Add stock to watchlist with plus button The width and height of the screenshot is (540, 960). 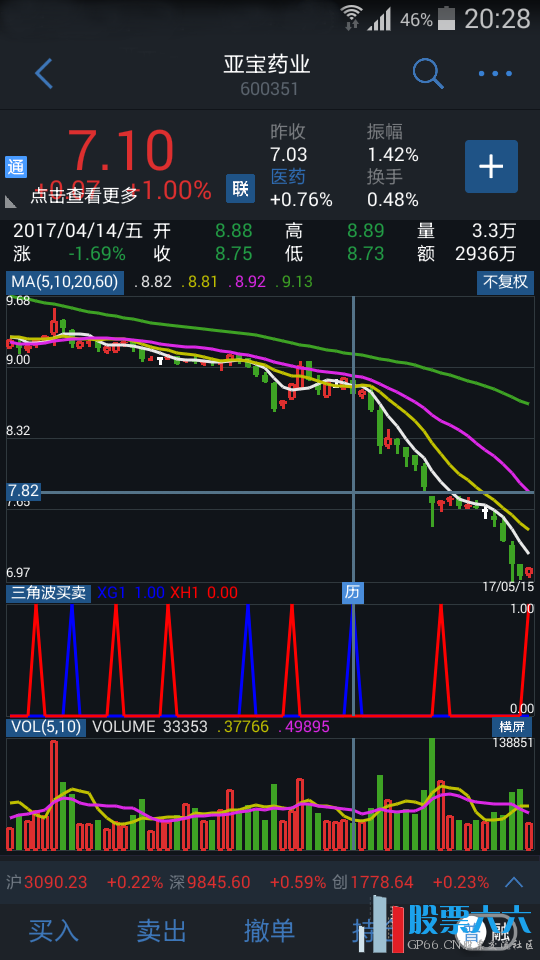click(491, 167)
